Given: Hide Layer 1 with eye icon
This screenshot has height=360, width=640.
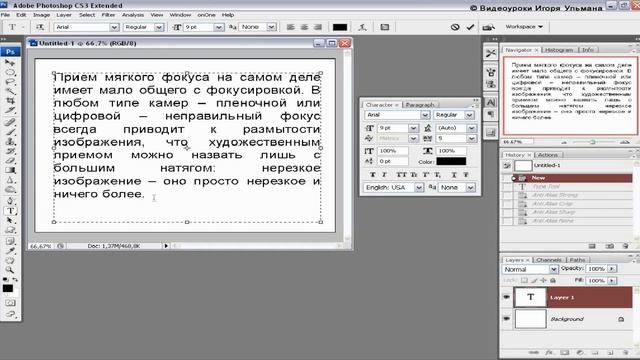Looking at the screenshot, I should tap(507, 297).
